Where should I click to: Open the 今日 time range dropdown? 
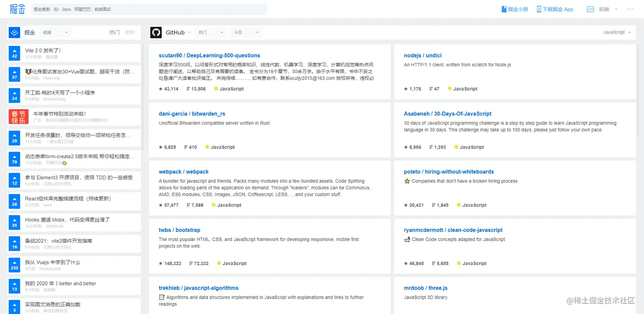point(246,32)
